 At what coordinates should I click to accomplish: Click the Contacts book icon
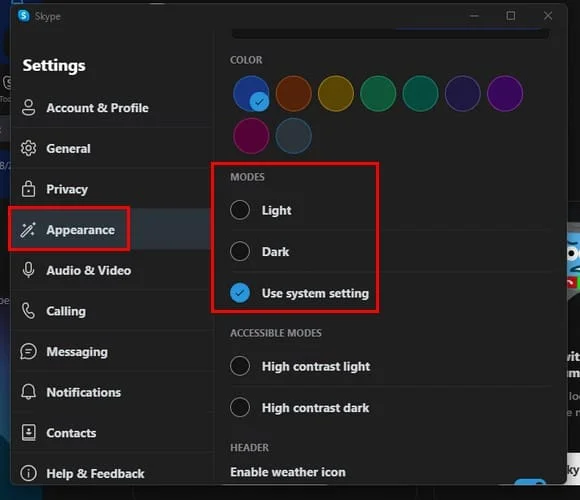[x=28, y=432]
